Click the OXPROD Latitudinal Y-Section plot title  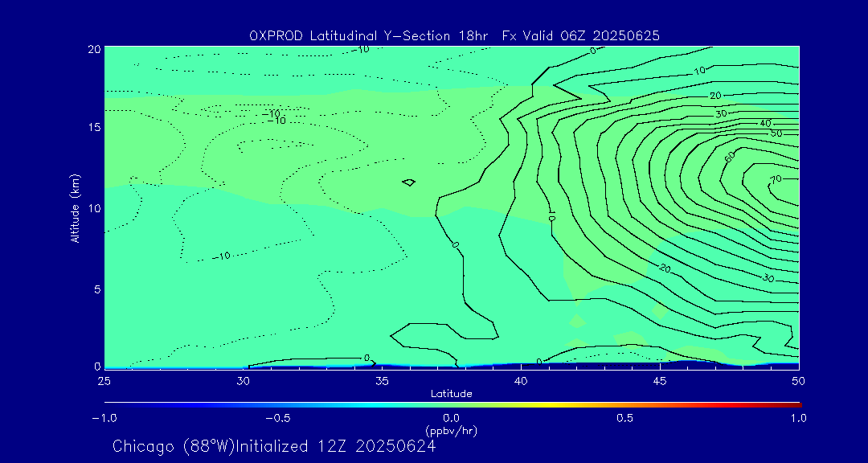pos(454,36)
